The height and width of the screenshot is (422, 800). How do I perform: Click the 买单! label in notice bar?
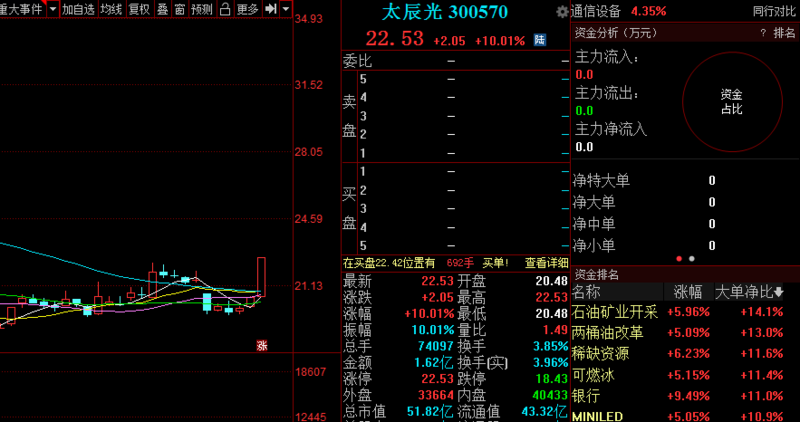point(495,263)
